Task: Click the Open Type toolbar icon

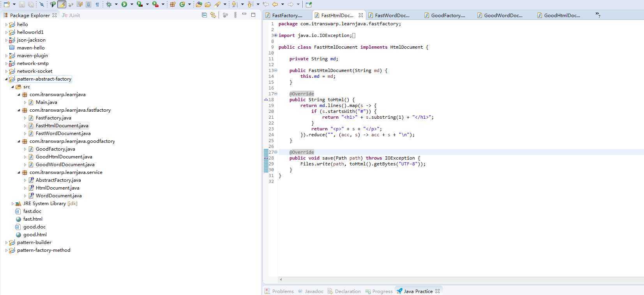Action: 199,4
